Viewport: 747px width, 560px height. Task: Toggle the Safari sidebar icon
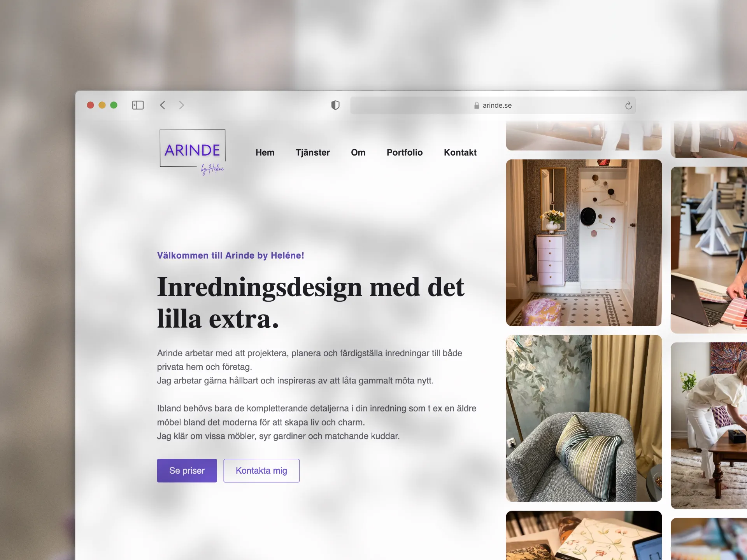pyautogui.click(x=138, y=105)
